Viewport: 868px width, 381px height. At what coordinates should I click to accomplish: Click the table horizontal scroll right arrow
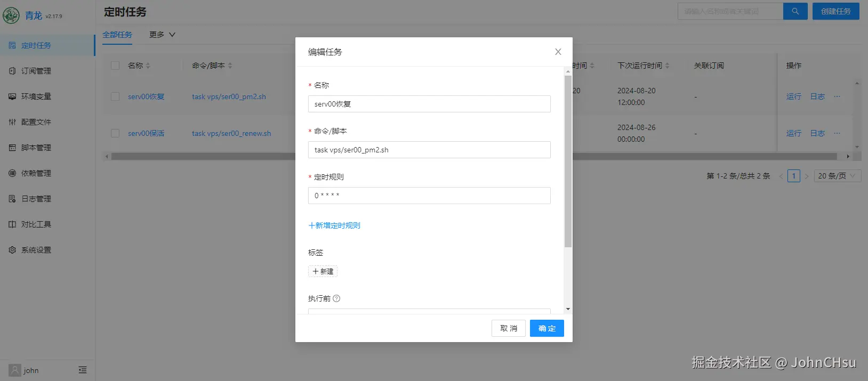pyautogui.click(x=848, y=157)
